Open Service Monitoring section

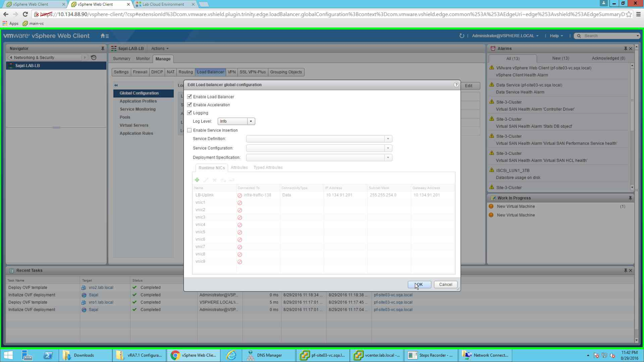click(x=138, y=109)
